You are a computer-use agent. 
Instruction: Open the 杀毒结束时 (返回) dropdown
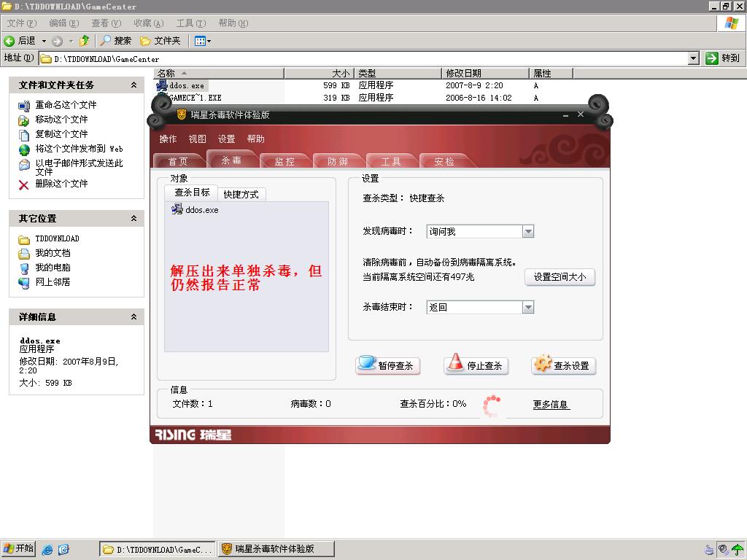[528, 307]
